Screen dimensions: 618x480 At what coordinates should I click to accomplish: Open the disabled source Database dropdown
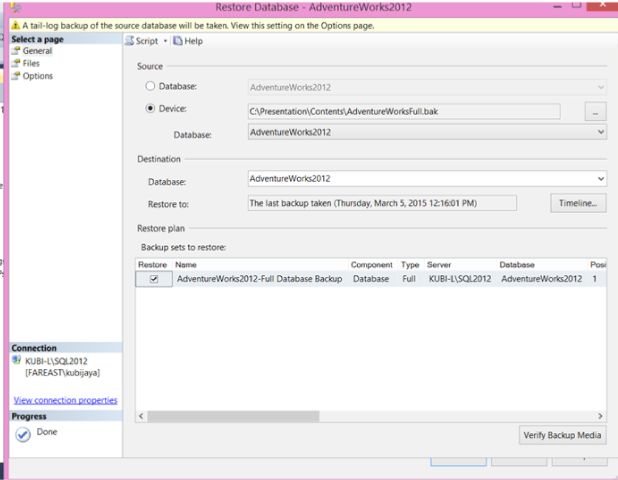point(427,87)
